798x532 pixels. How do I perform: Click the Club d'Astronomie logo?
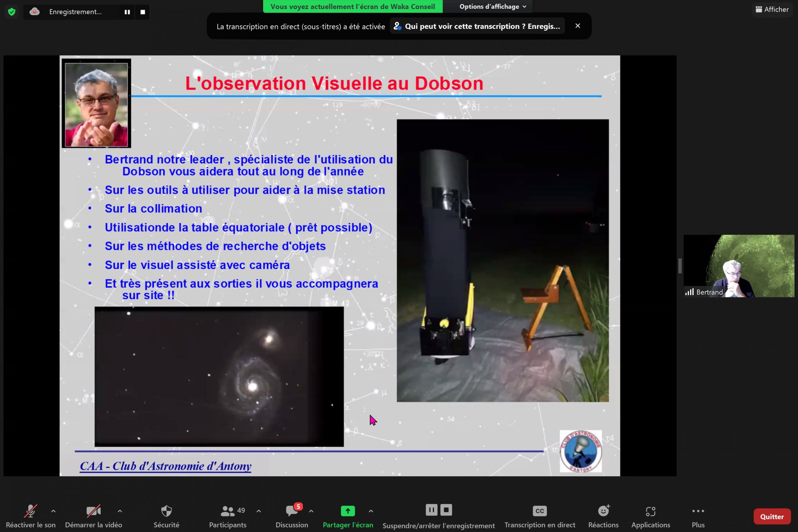pos(580,451)
